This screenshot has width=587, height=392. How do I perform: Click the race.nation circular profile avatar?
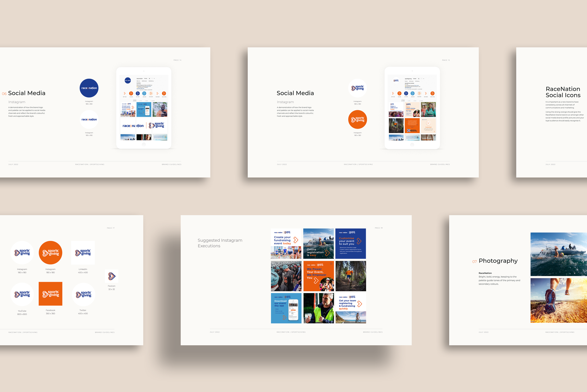[128, 80]
